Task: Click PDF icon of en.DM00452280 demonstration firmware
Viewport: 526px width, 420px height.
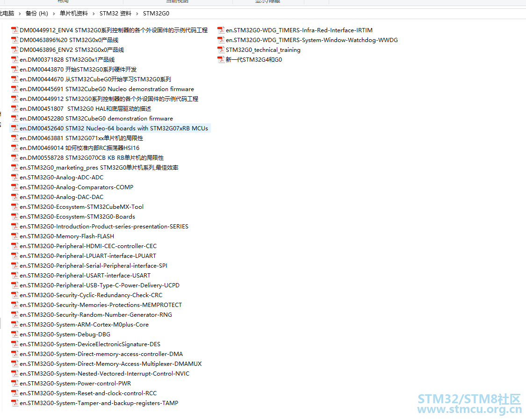Action: (x=14, y=118)
